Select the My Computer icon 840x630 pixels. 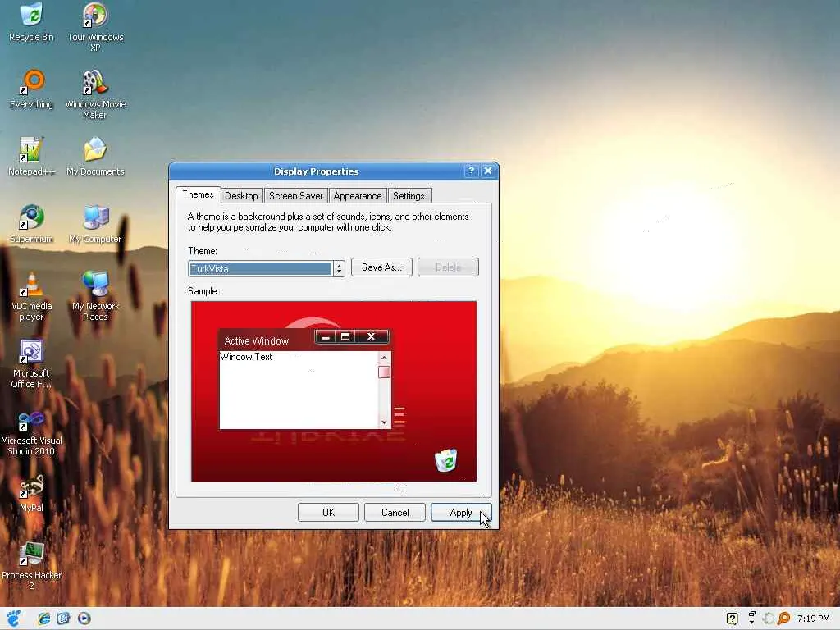(x=95, y=224)
